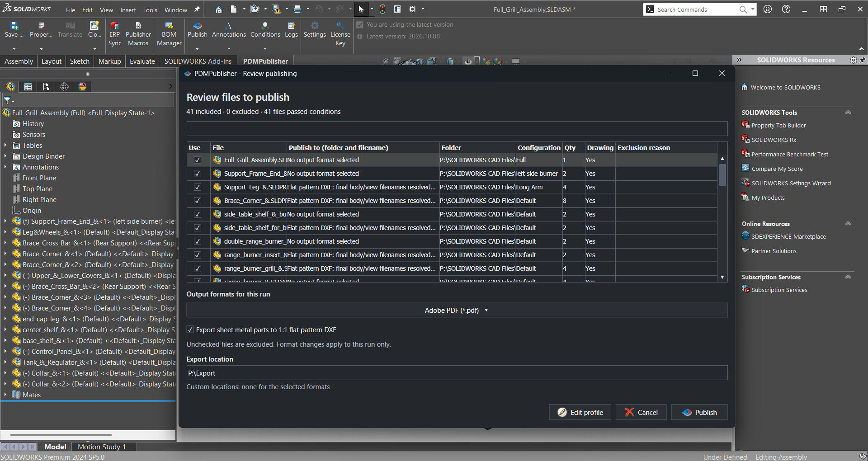Viewport: 868px width, 461px height.
Task: Open the Conditions tool in the ribbon
Action: pos(265,30)
